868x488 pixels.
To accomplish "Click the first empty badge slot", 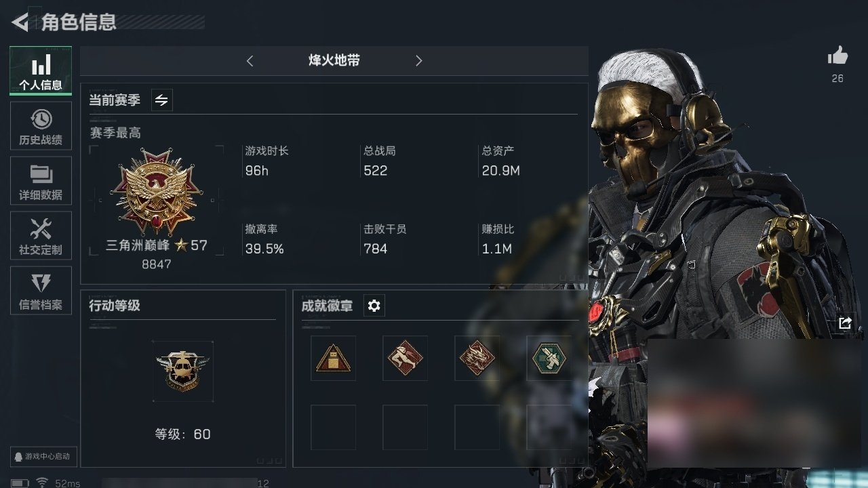I will pos(333,427).
